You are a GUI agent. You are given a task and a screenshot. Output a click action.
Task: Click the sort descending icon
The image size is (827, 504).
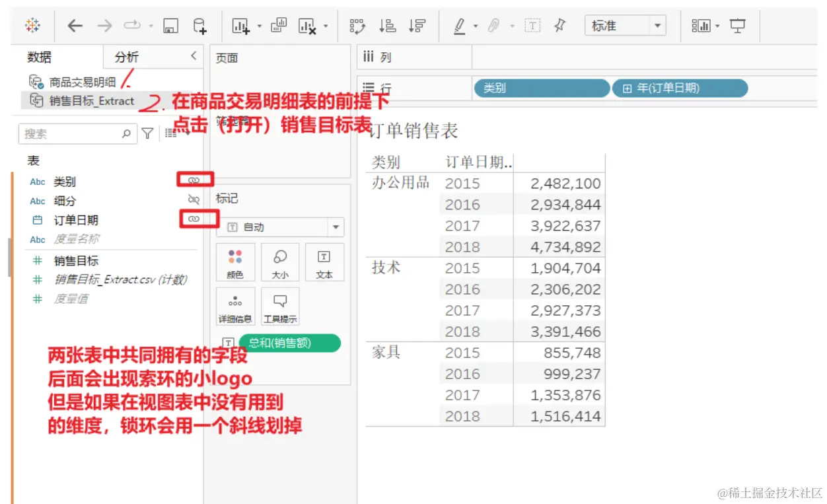[x=417, y=26]
